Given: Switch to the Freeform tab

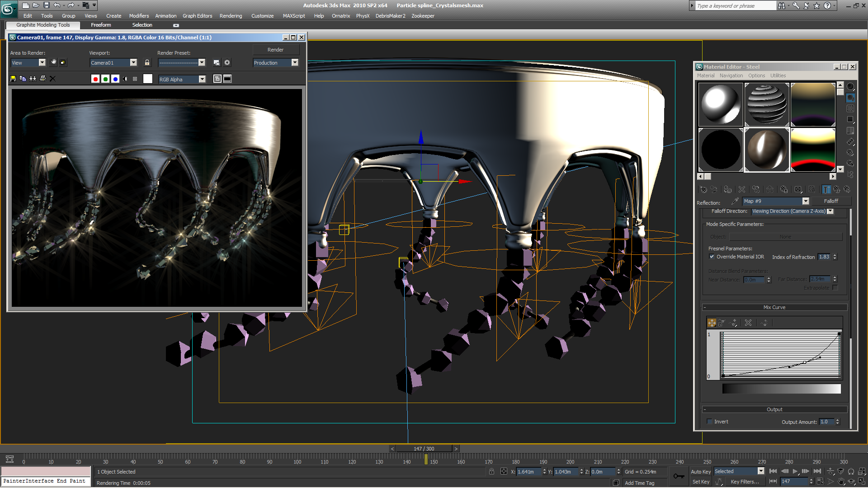Looking at the screenshot, I should (101, 25).
